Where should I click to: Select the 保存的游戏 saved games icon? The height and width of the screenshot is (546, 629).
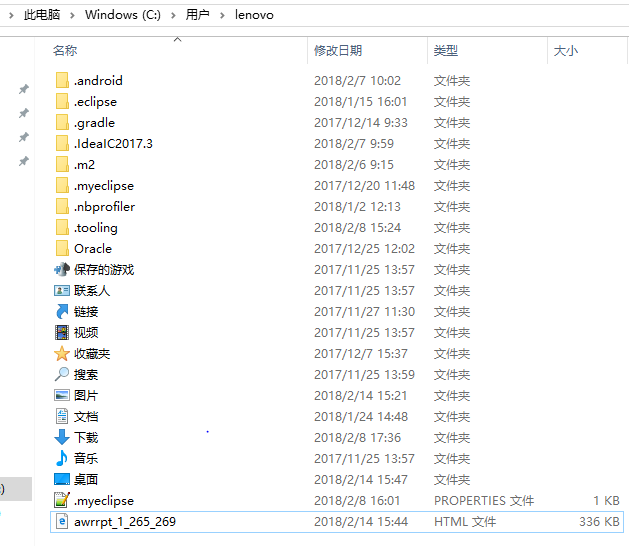(x=62, y=269)
